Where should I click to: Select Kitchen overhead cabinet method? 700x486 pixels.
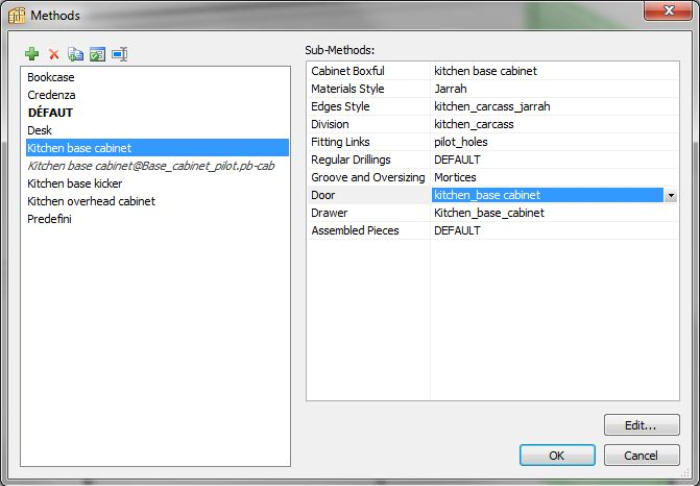[x=91, y=201]
